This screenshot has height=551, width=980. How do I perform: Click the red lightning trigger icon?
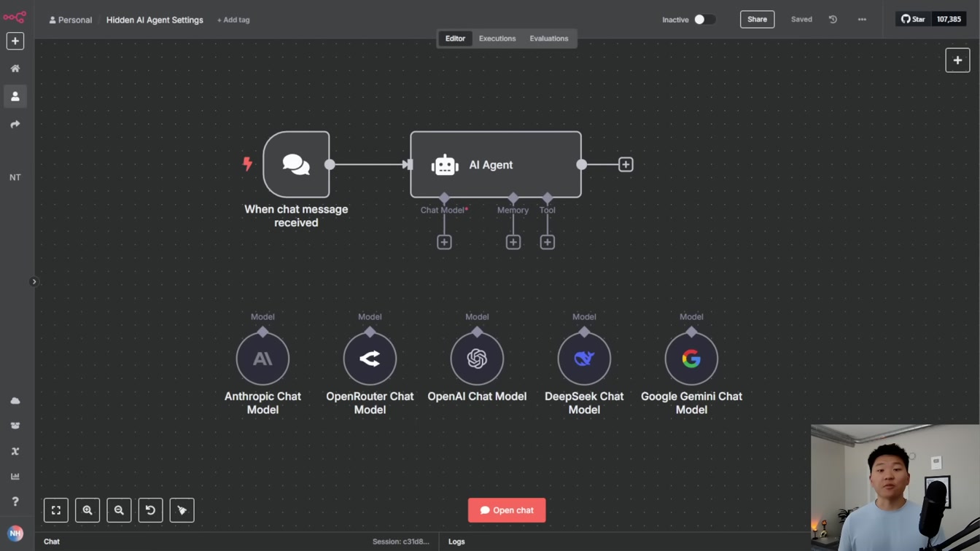[x=247, y=163]
